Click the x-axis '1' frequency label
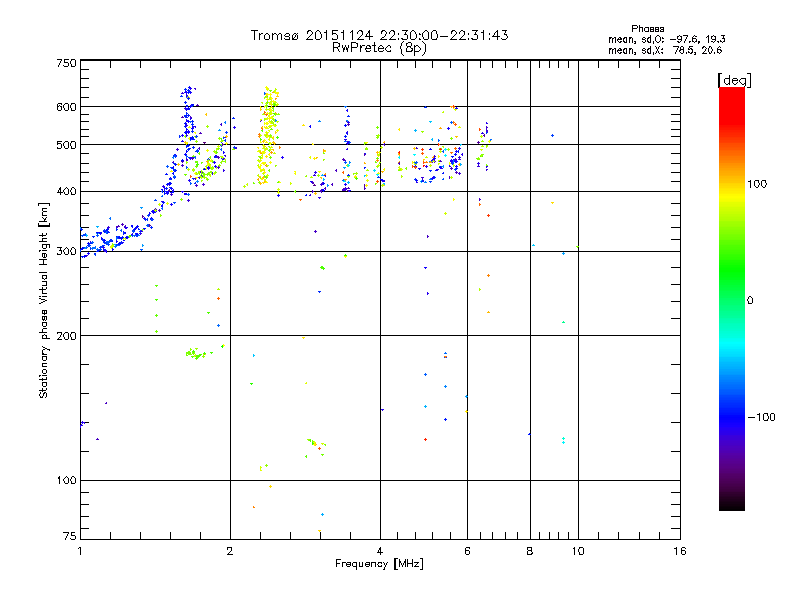800x600 pixels. point(80,551)
